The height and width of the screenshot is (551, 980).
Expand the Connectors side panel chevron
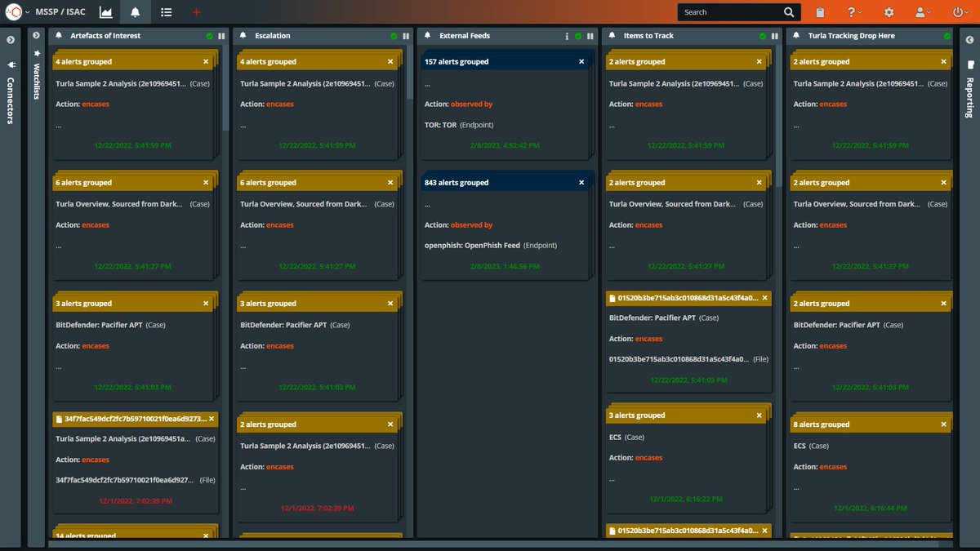pyautogui.click(x=11, y=38)
